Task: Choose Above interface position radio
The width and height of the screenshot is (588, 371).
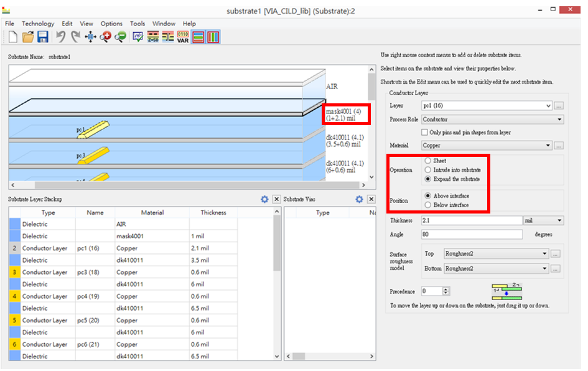Action: coord(427,195)
